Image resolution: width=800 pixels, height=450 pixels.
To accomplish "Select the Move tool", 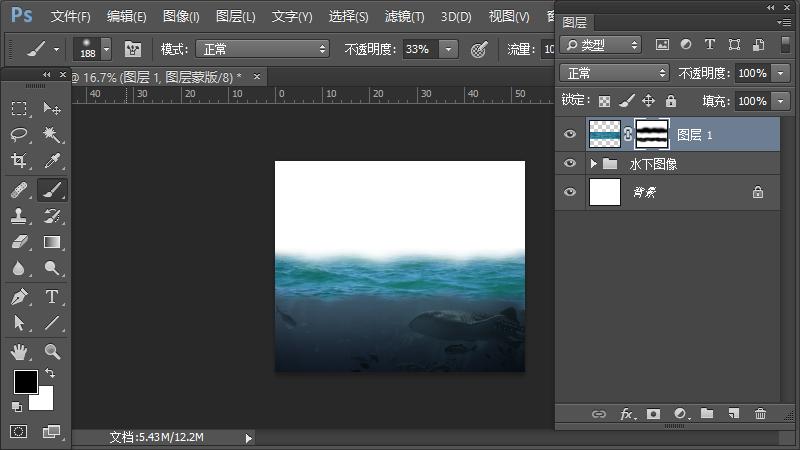I will tap(52, 108).
